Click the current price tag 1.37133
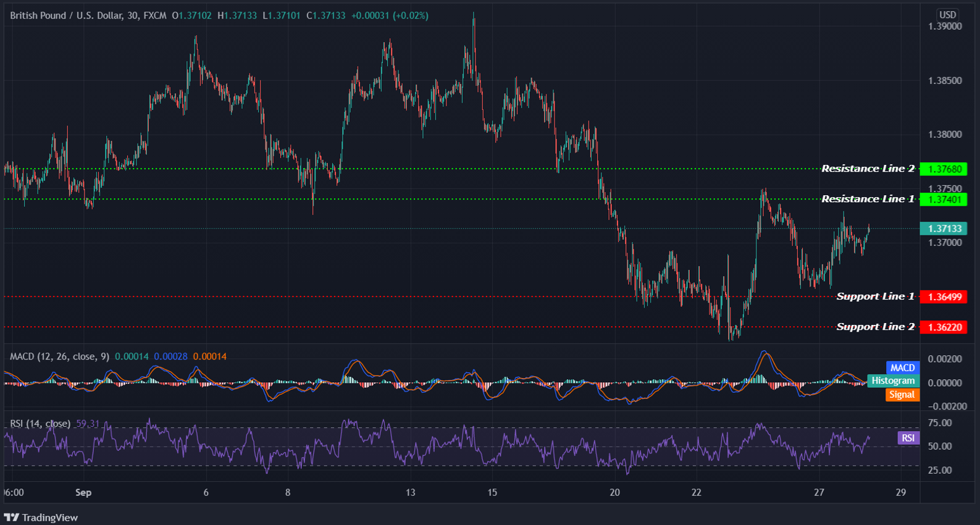980x525 pixels. coord(944,229)
